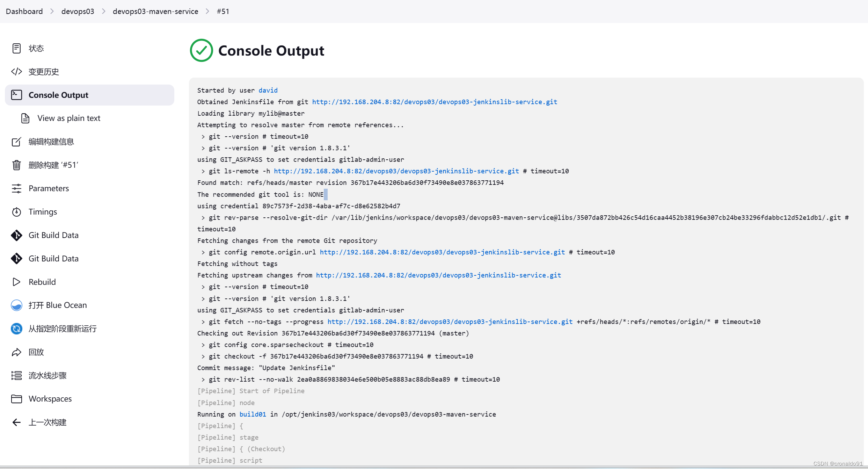Screen dimensions: 868x469
Task: Click the 'using credential 89c7573f' log line
Action: tap(299, 206)
